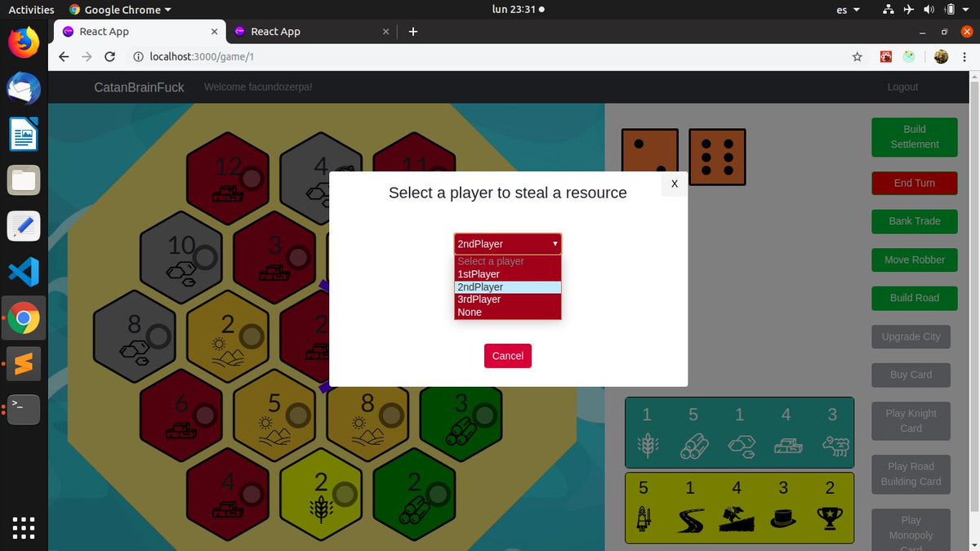Click the Play Knight Card button
This screenshot has width=980, height=551.
[x=911, y=420]
